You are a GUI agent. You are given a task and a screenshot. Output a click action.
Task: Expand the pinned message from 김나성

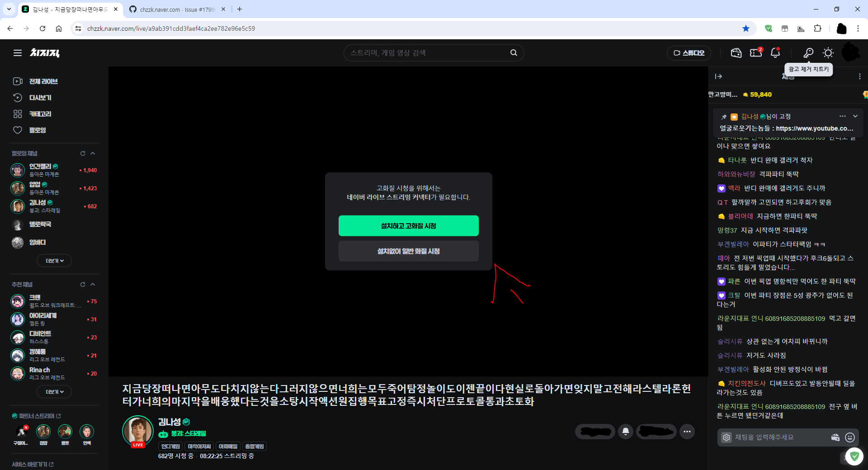[855, 116]
